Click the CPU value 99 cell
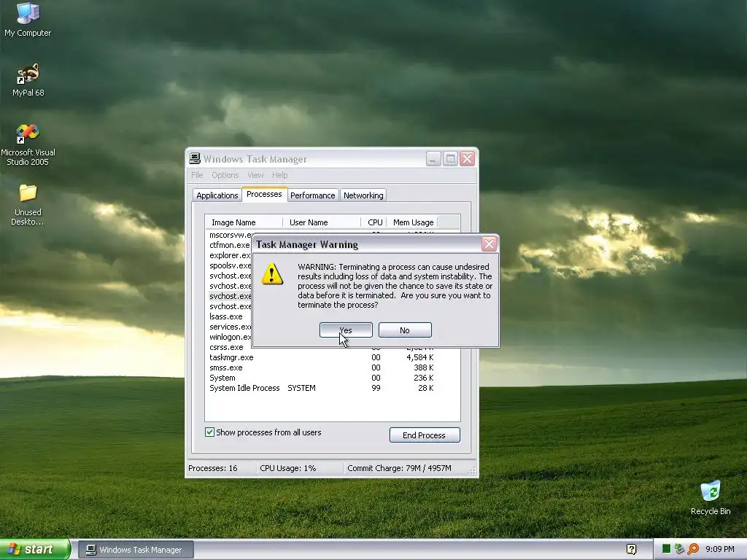The image size is (747, 560). click(x=376, y=388)
